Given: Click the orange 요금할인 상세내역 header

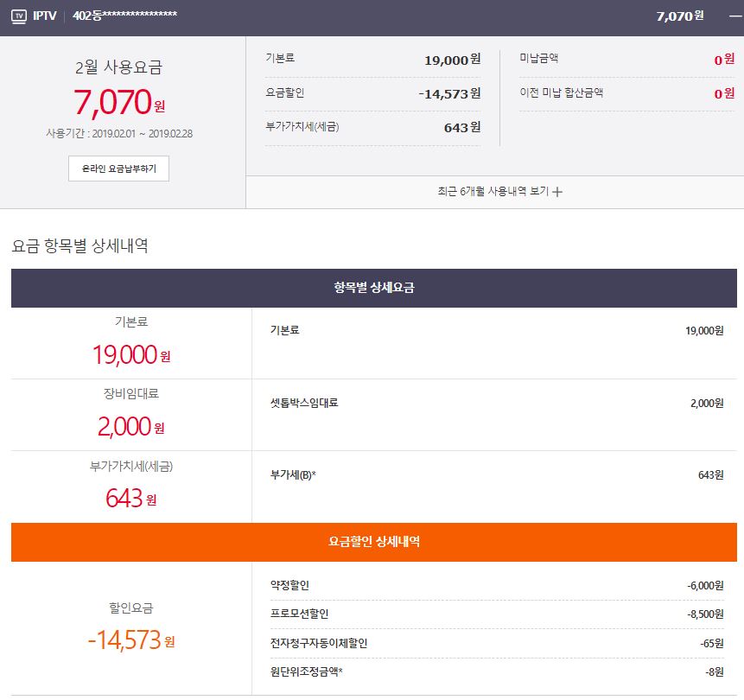Looking at the screenshot, I should (x=373, y=542).
